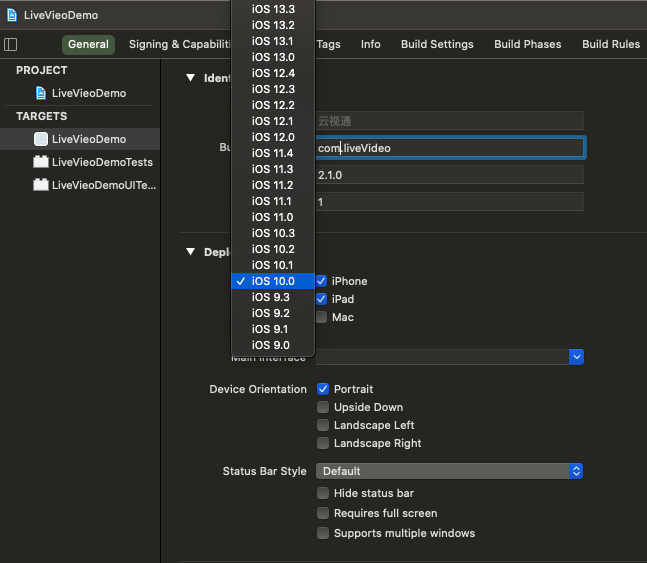Image resolution: width=647 pixels, height=563 pixels.
Task: Uncheck the iPad device checkbox
Action: coord(322,299)
